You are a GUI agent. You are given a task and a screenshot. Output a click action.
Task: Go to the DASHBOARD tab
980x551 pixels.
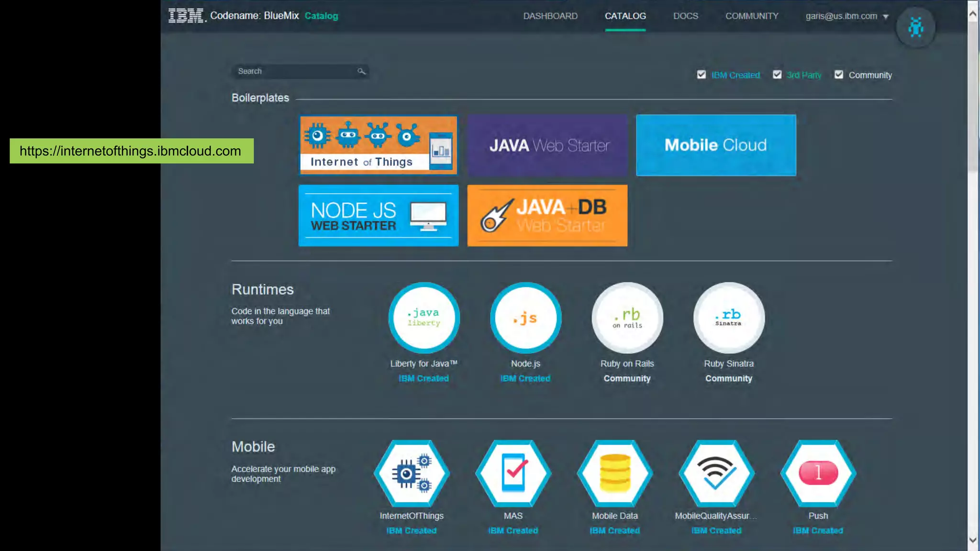tap(550, 16)
